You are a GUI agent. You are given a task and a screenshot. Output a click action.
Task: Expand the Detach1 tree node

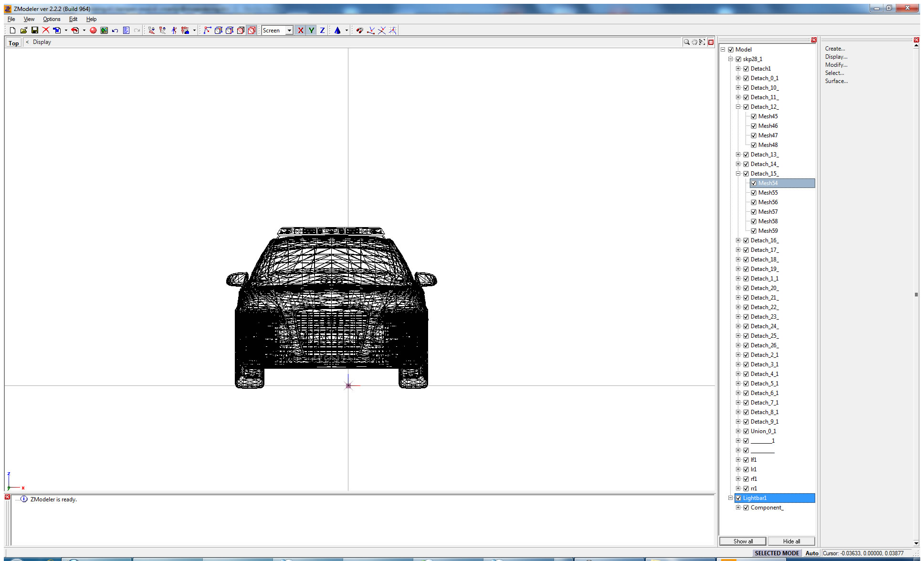(738, 69)
